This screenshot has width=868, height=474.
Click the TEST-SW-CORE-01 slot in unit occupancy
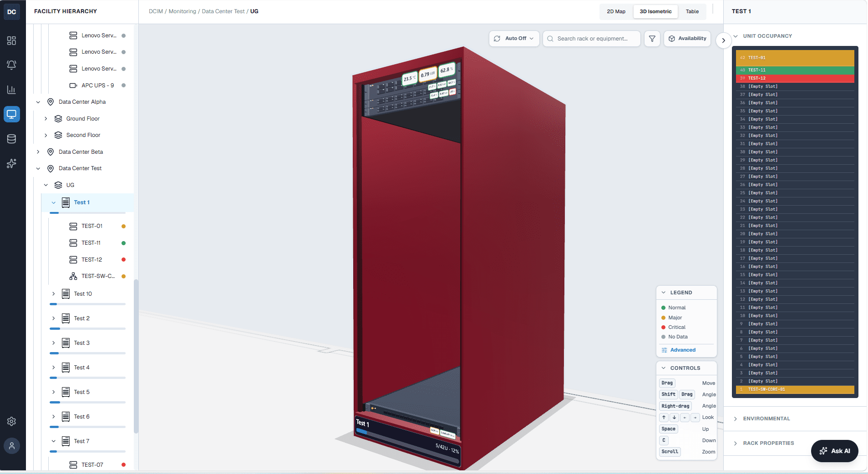click(795, 389)
